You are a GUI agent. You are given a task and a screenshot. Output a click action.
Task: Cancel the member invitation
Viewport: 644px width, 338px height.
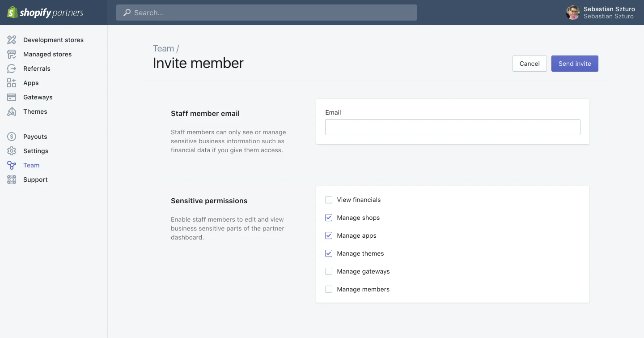click(530, 64)
